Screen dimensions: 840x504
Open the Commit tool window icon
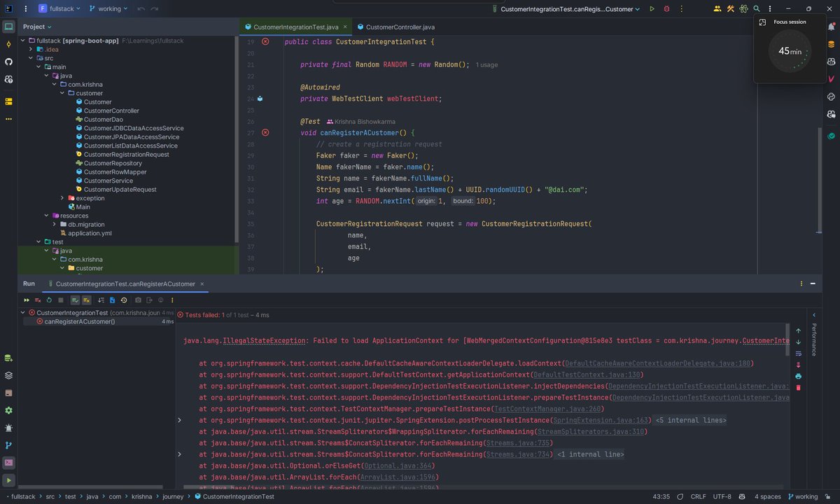pyautogui.click(x=8, y=44)
